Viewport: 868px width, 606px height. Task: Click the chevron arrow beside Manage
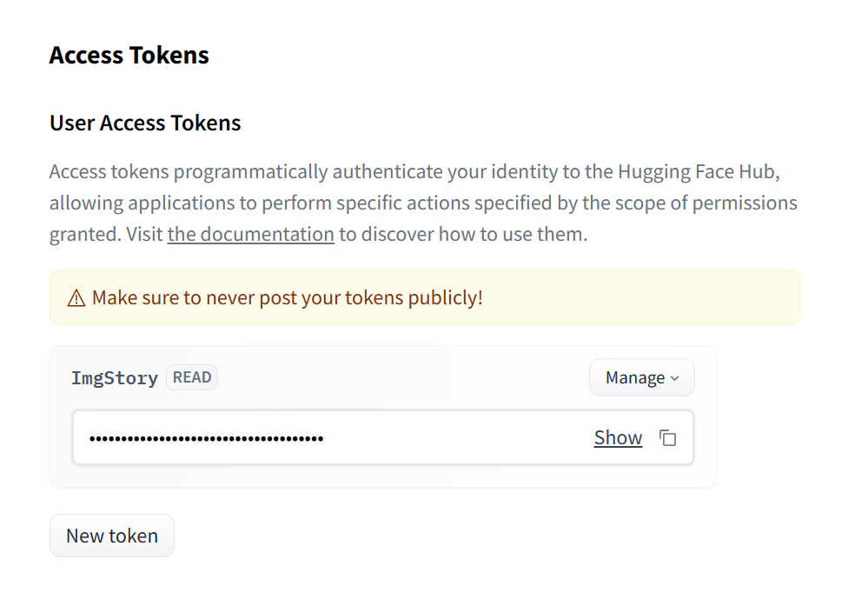pos(674,378)
